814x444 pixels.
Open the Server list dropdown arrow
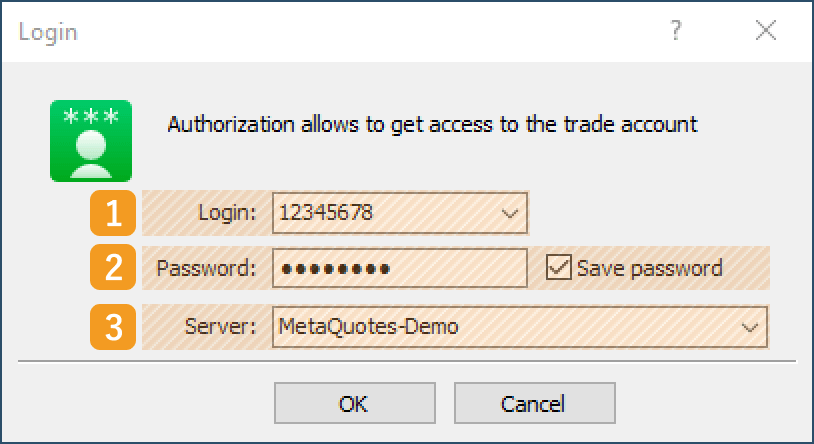click(749, 327)
